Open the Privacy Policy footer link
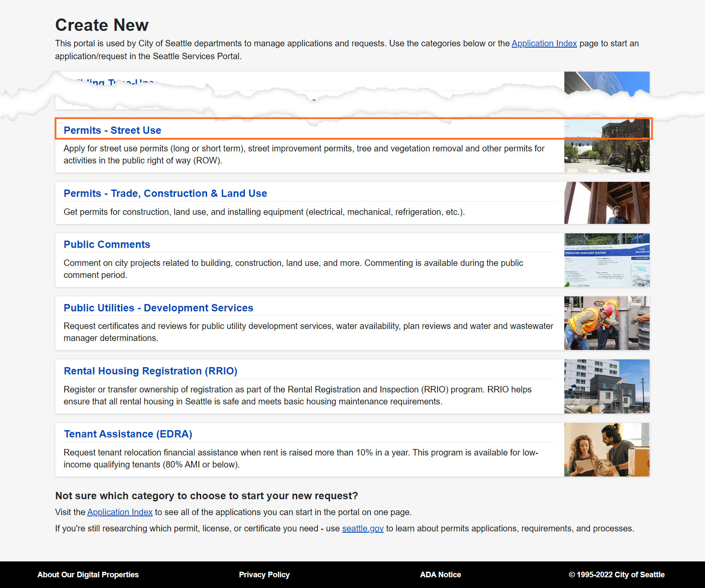705x588 pixels. [264, 575]
